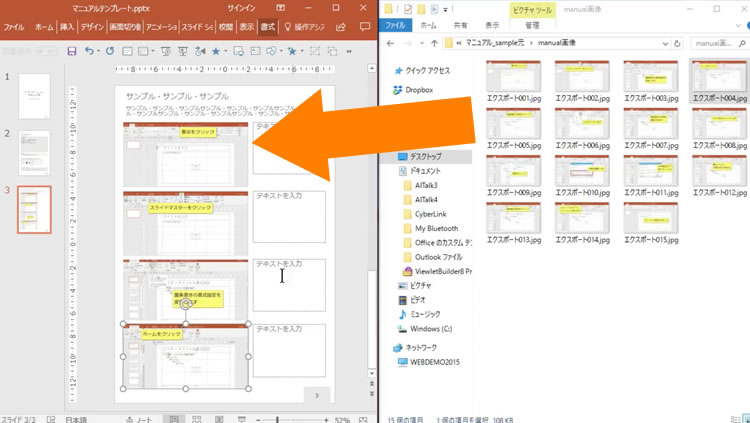Click the ノート button in status bar
The image size is (750, 423).
(140, 418)
